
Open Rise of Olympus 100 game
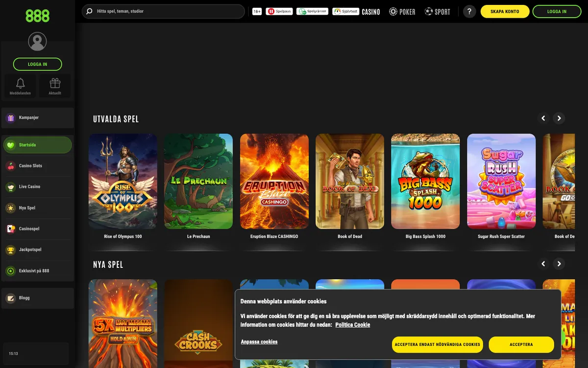(x=123, y=182)
